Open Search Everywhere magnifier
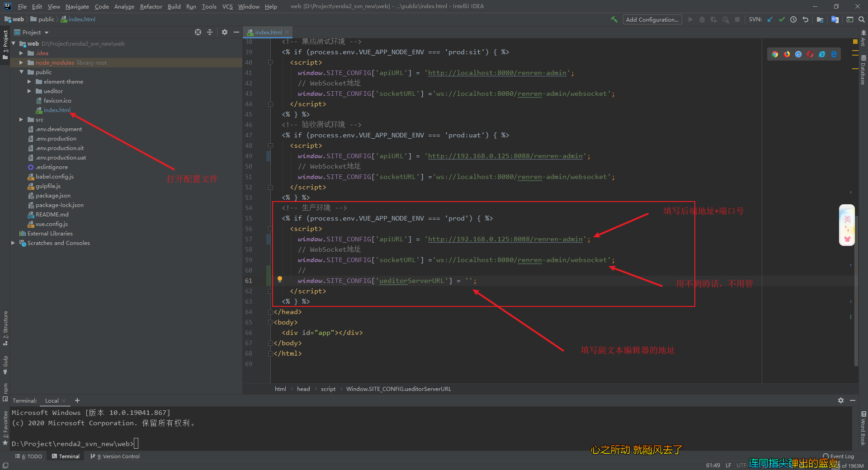Viewport: 868px width, 470px height. point(862,19)
